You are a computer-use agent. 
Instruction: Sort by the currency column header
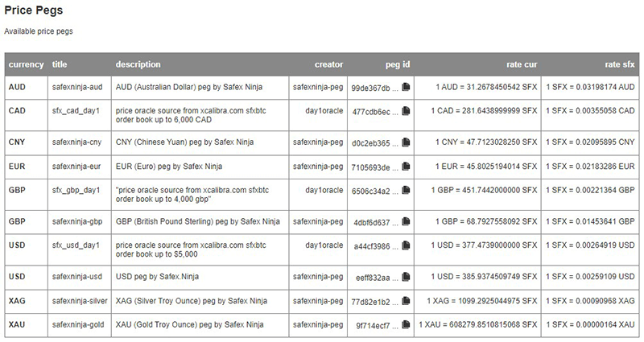click(27, 64)
